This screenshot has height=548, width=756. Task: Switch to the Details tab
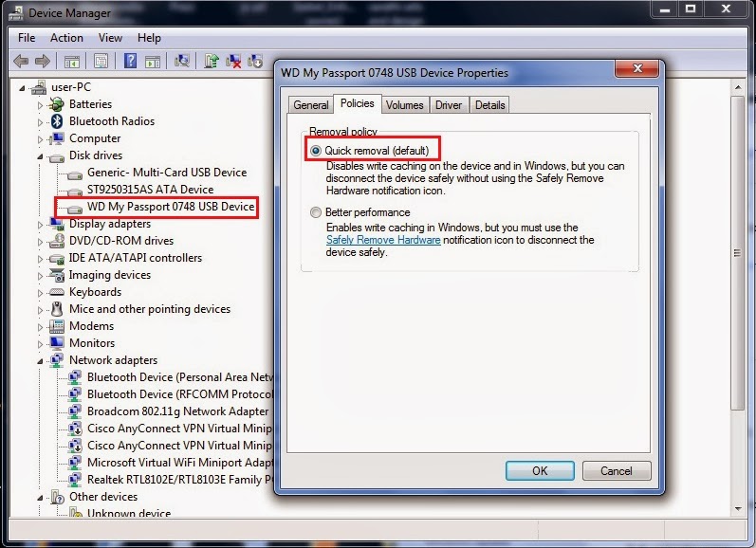(x=489, y=105)
